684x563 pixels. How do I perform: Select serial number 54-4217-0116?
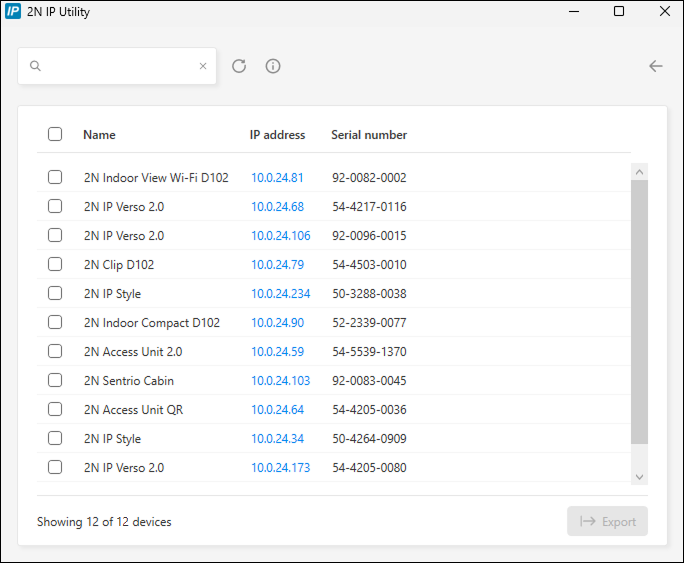coord(369,207)
